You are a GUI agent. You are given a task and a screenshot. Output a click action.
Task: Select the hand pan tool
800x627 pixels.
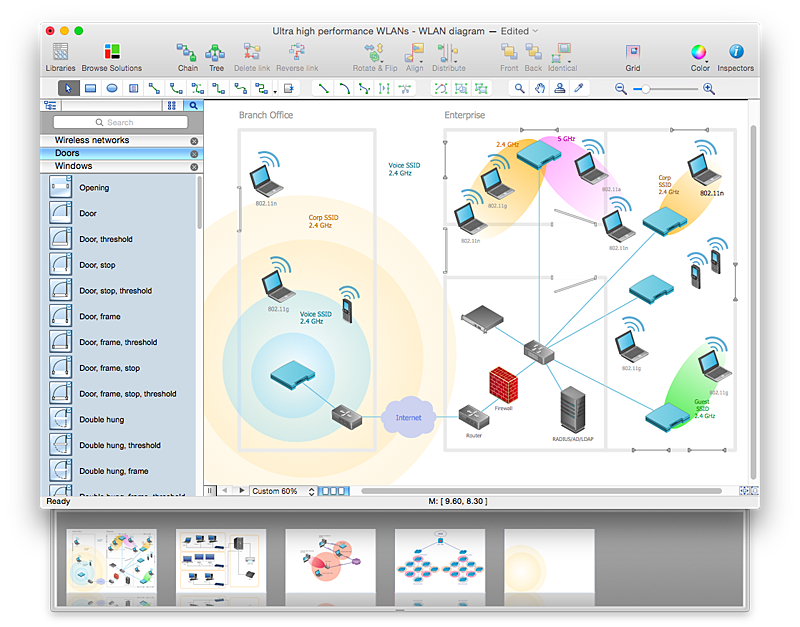540,89
